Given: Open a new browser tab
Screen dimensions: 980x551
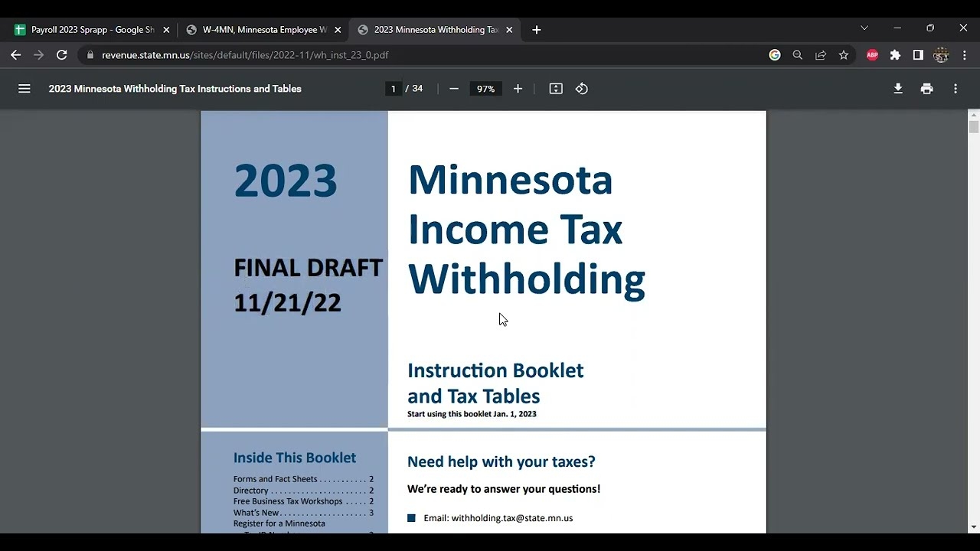Looking at the screenshot, I should point(537,30).
